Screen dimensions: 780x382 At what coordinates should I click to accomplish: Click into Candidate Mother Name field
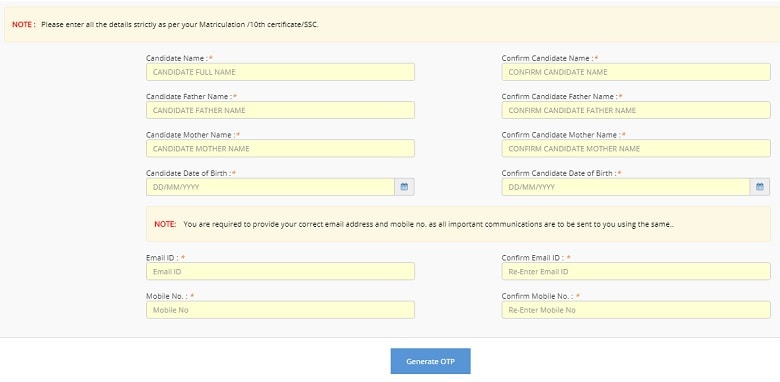tap(280, 149)
